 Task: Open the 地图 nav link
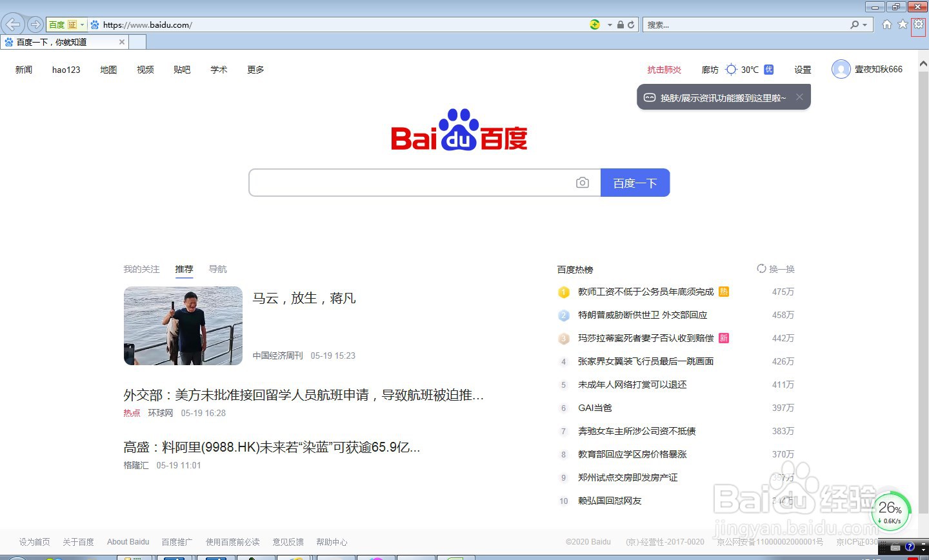click(x=108, y=70)
